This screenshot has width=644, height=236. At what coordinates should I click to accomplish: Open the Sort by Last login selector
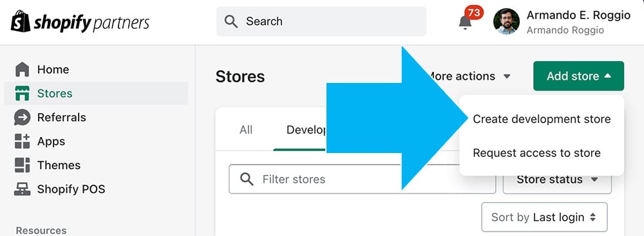pyautogui.click(x=544, y=217)
